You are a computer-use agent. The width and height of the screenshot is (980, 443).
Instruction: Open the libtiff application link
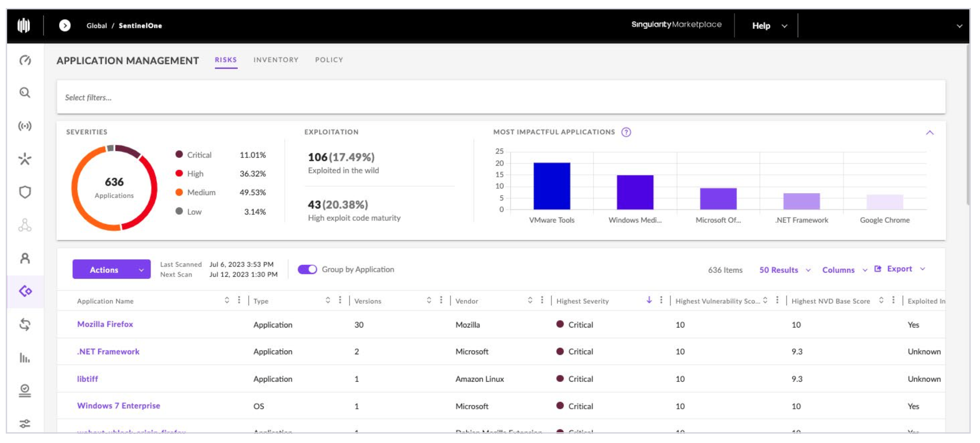(x=87, y=379)
